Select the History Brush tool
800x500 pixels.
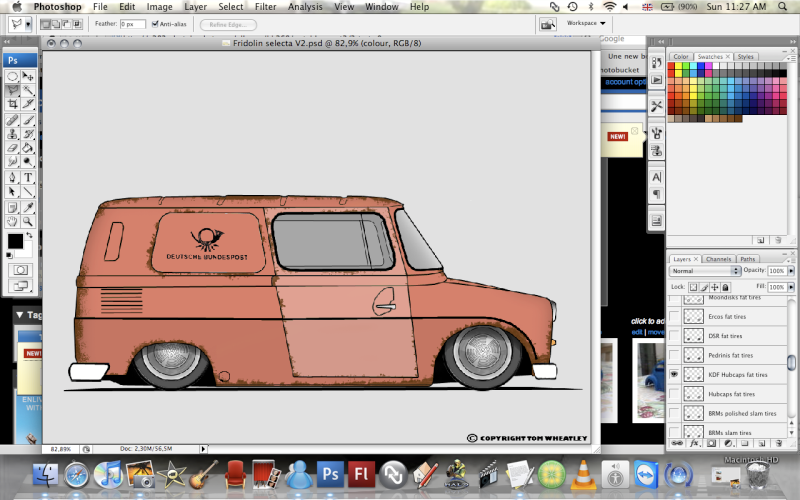[28, 134]
